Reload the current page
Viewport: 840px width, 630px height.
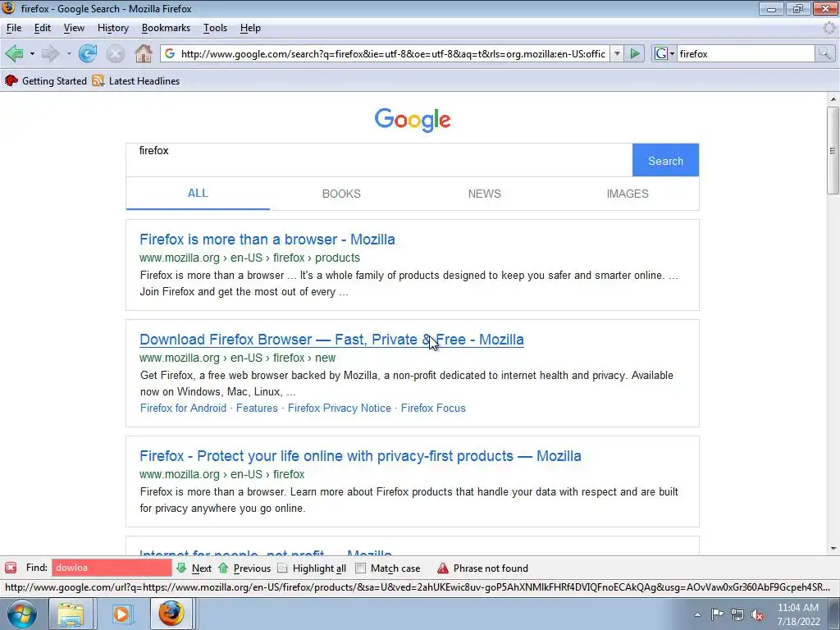(88, 53)
